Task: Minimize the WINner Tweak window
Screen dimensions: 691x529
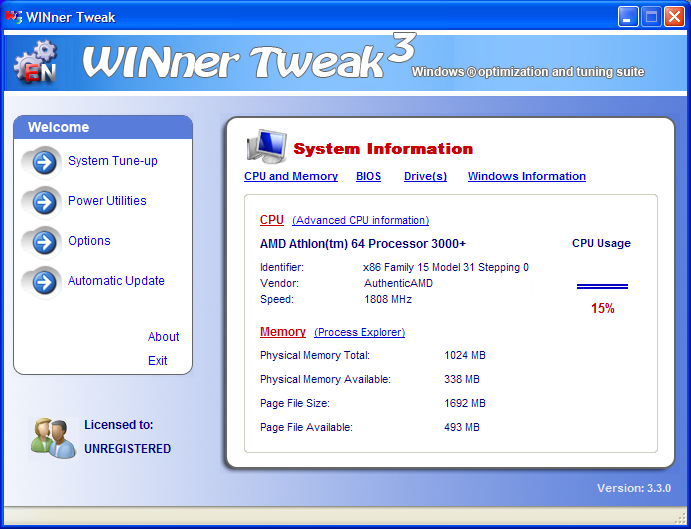Action: (x=628, y=17)
